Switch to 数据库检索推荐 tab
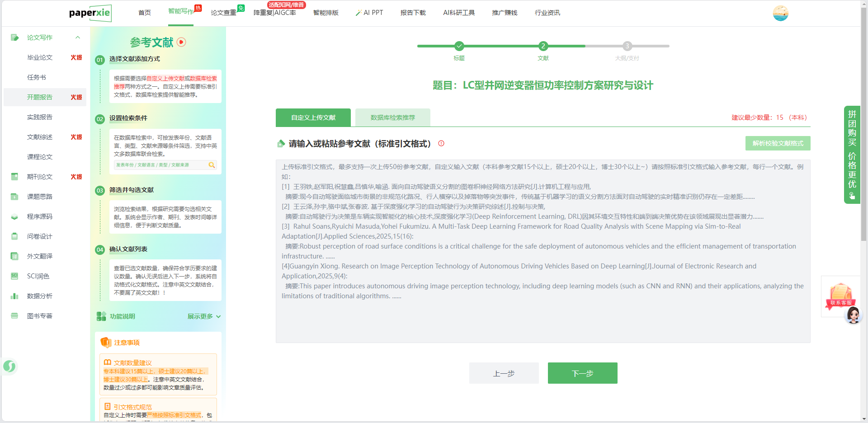This screenshot has height=423, width=868. click(392, 117)
